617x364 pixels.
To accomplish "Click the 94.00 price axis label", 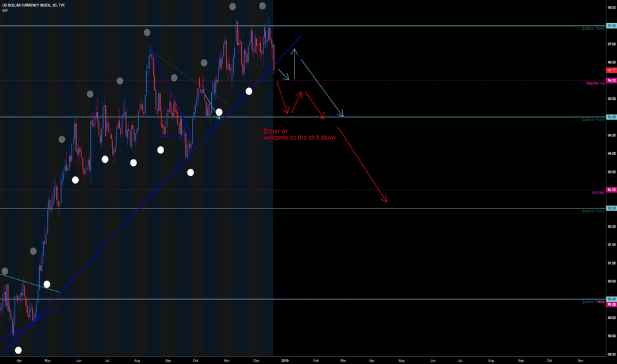I will [612, 154].
